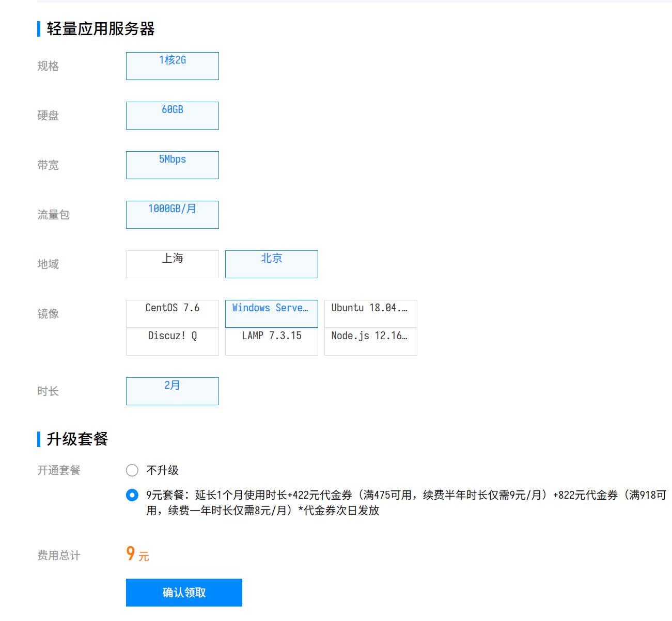Image resolution: width=672 pixels, height=621 pixels.
Task: Click the 不升级 label text
Action: (x=162, y=470)
